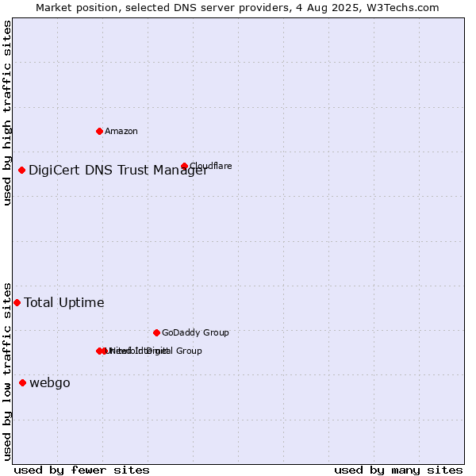Select the 'Amazon' label text
476x476 pixels.
tap(121, 131)
